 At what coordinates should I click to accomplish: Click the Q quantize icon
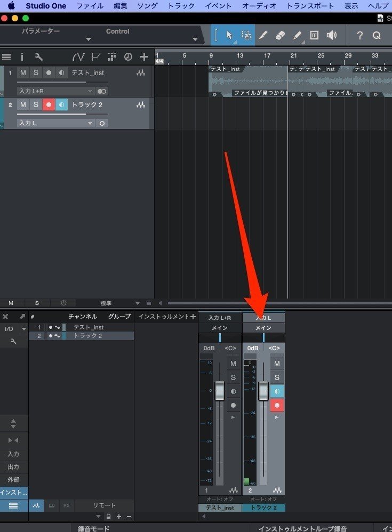(x=377, y=35)
